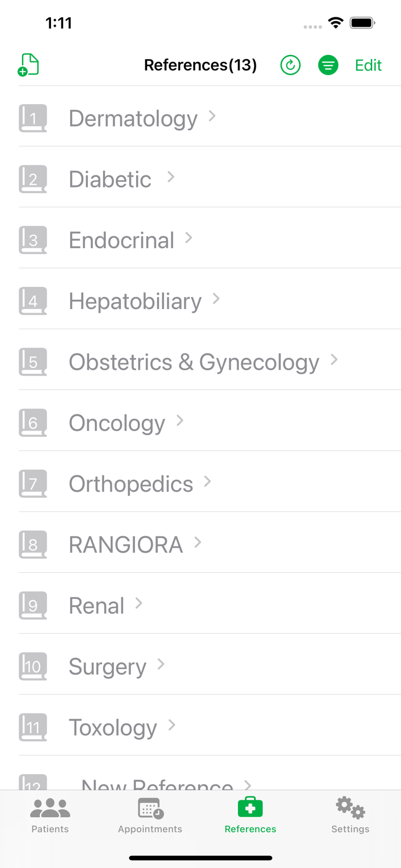The image size is (401, 868).
Task: Tap the refresh/sync icon in the header
Action: pyautogui.click(x=290, y=65)
